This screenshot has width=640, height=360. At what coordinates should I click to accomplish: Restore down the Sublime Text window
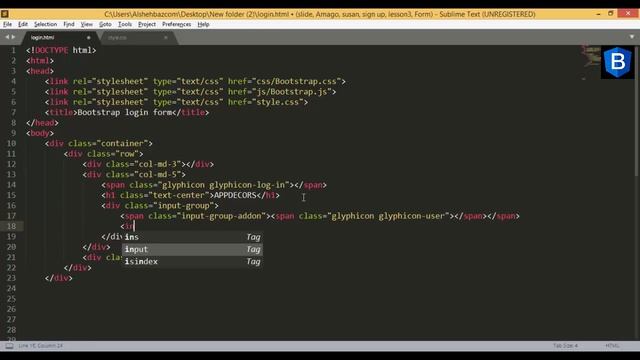611,14
